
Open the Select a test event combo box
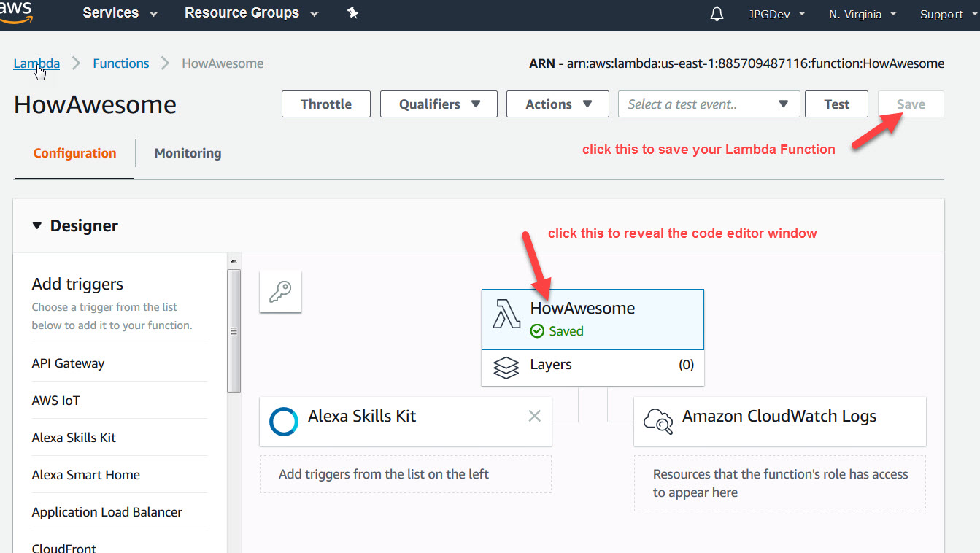709,104
